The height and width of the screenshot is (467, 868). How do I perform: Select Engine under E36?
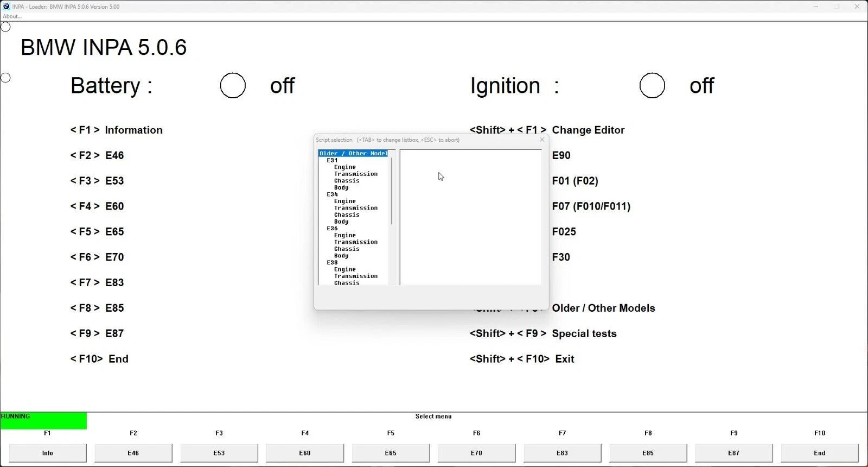[345, 235]
